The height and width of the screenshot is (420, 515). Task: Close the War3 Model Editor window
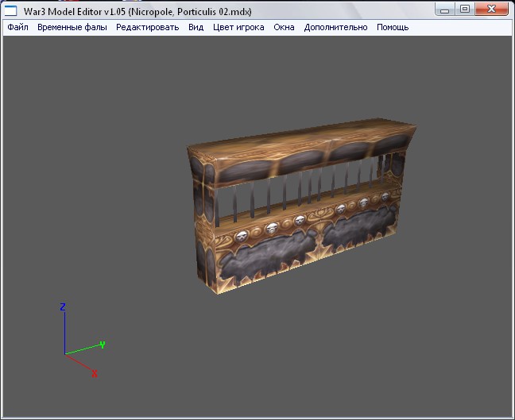491,10
